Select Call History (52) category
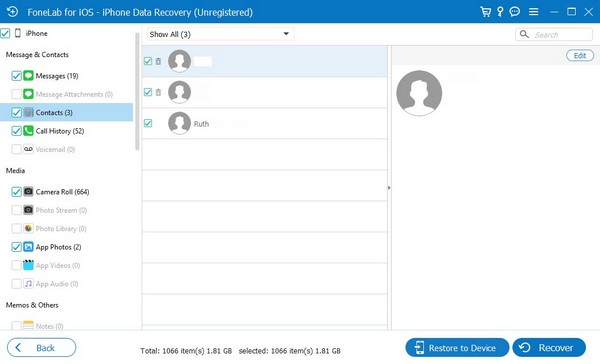 60,131
